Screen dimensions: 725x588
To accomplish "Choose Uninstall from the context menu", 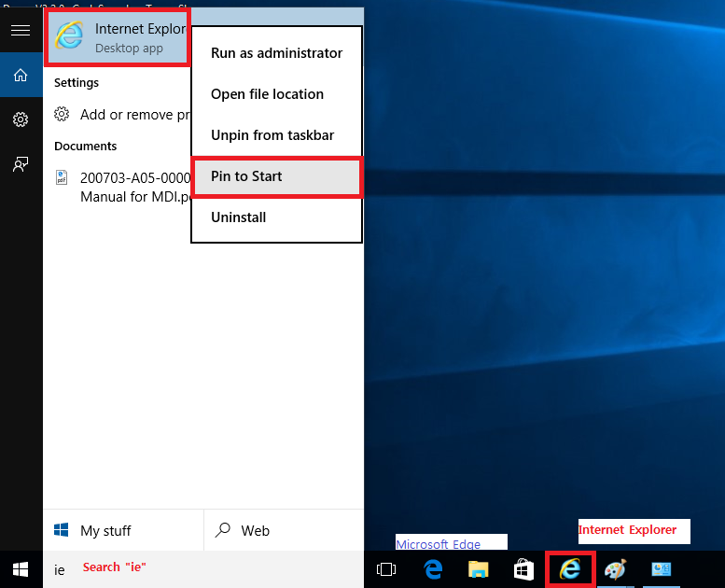I will pos(238,217).
